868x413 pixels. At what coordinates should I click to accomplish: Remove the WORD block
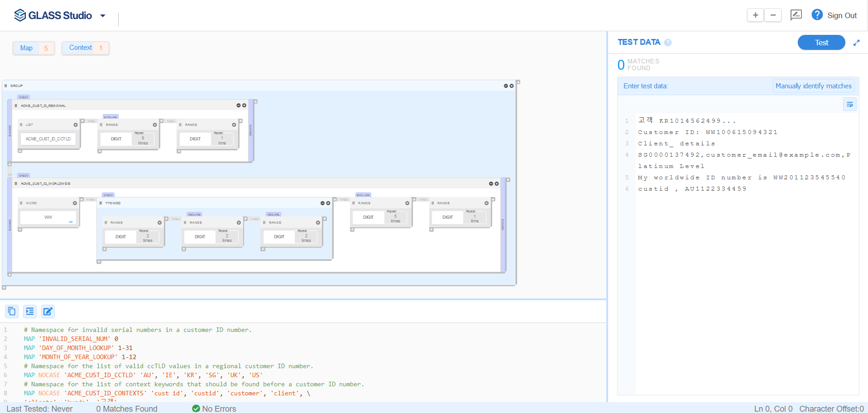coord(75,203)
